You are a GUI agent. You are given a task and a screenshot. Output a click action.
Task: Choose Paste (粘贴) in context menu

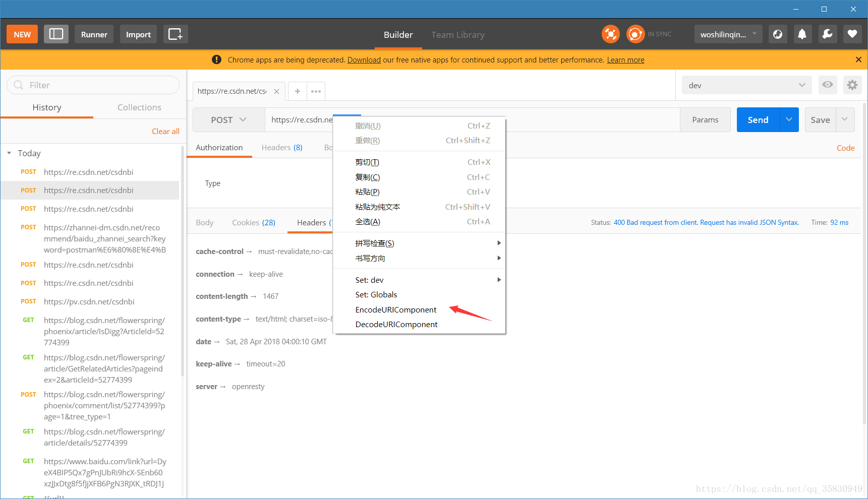(420, 192)
